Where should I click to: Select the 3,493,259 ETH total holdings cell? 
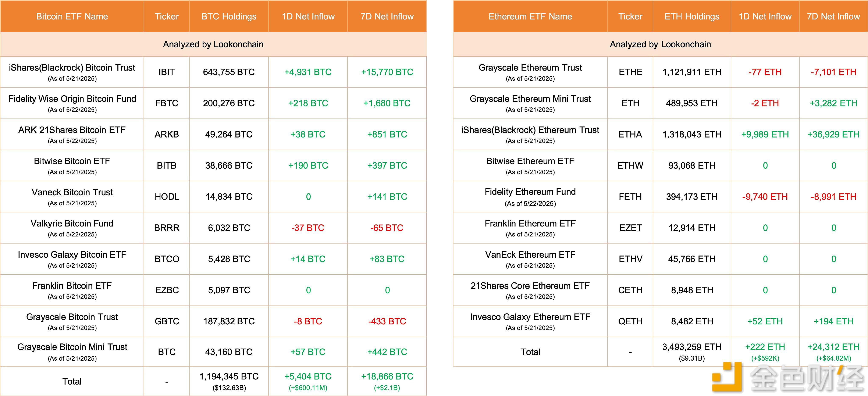(692, 347)
